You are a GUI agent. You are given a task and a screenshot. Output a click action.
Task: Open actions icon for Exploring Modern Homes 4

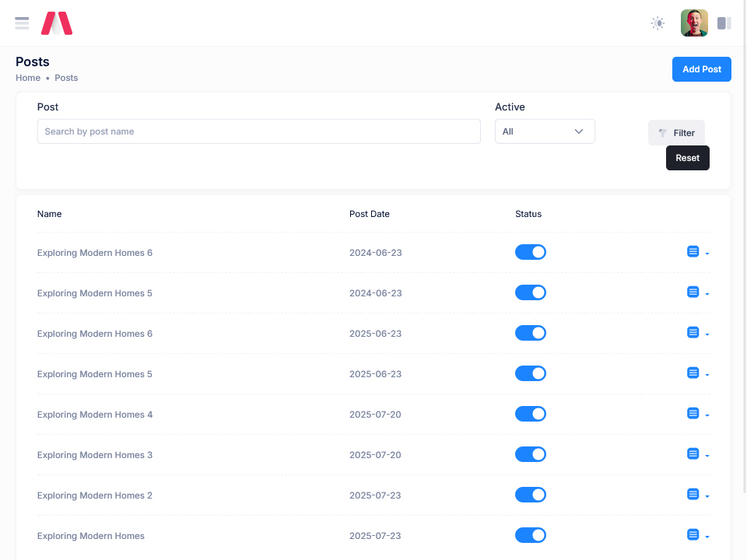point(693,414)
